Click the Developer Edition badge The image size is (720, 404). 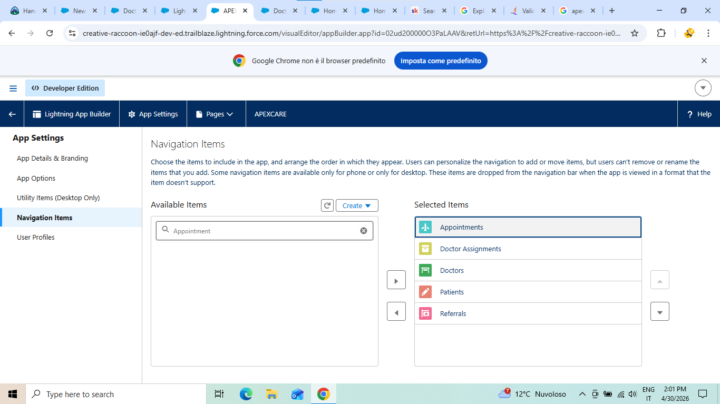click(x=65, y=88)
